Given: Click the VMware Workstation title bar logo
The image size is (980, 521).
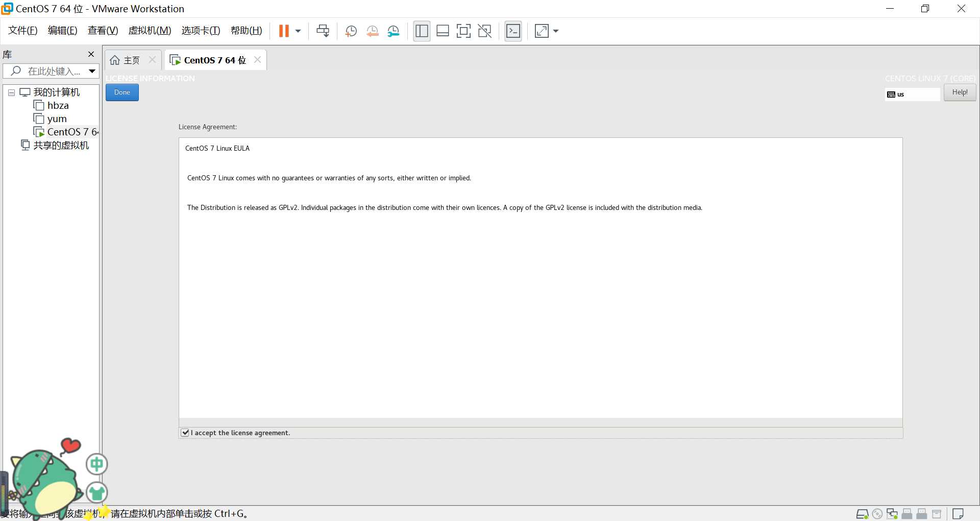Looking at the screenshot, I should point(7,9).
